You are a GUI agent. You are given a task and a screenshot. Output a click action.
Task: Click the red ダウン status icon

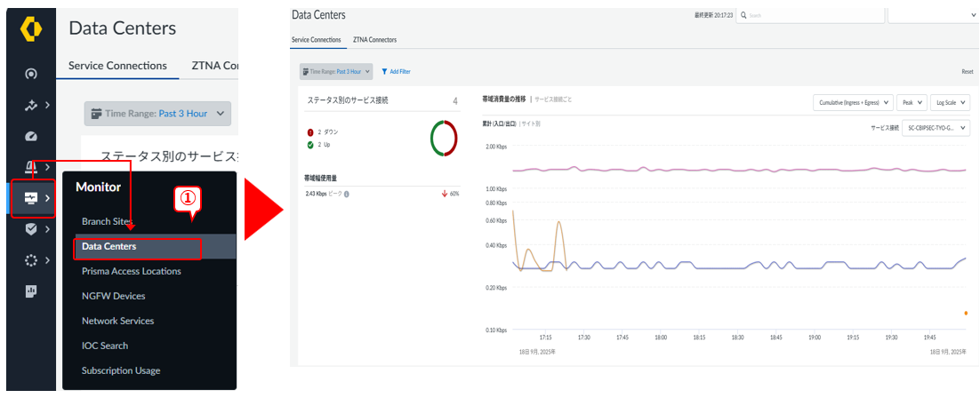[310, 131]
